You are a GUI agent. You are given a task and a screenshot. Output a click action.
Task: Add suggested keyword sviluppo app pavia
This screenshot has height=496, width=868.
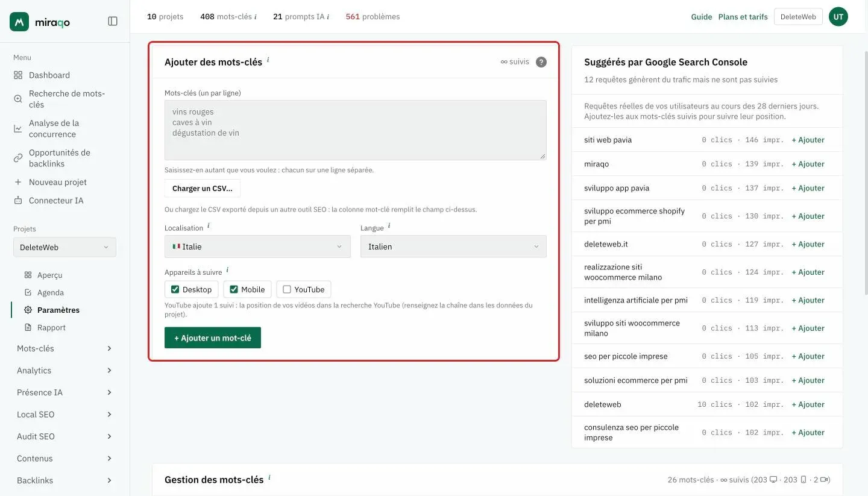click(808, 188)
